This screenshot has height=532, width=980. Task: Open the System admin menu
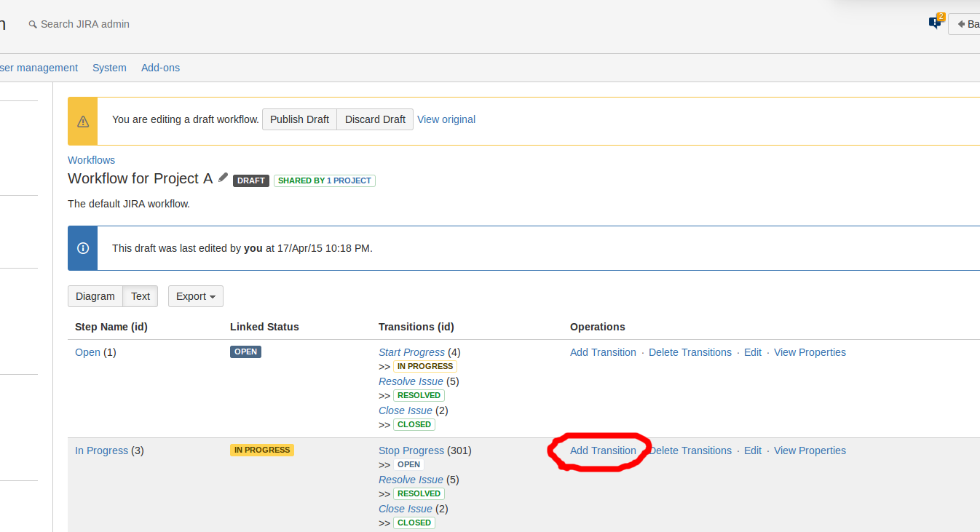pos(109,67)
